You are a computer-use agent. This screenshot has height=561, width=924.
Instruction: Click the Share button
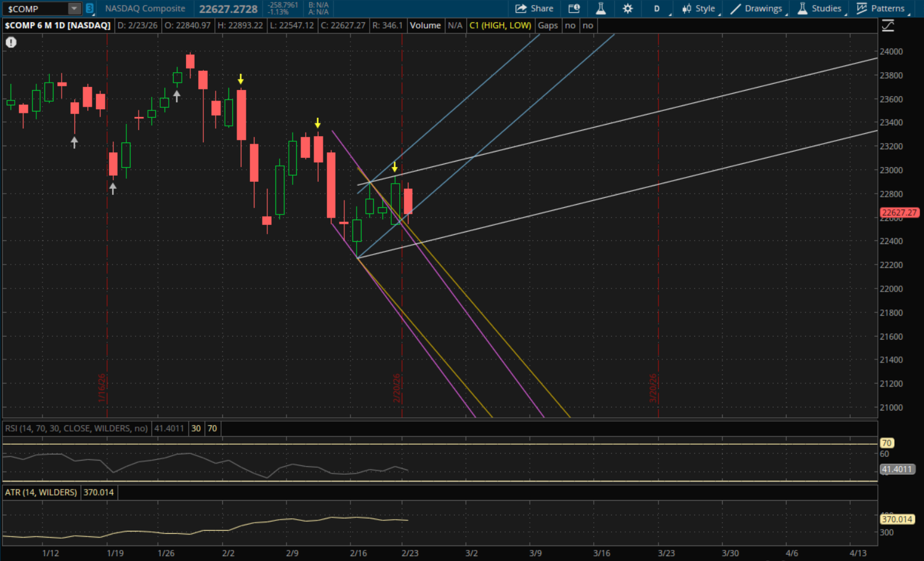coord(534,9)
